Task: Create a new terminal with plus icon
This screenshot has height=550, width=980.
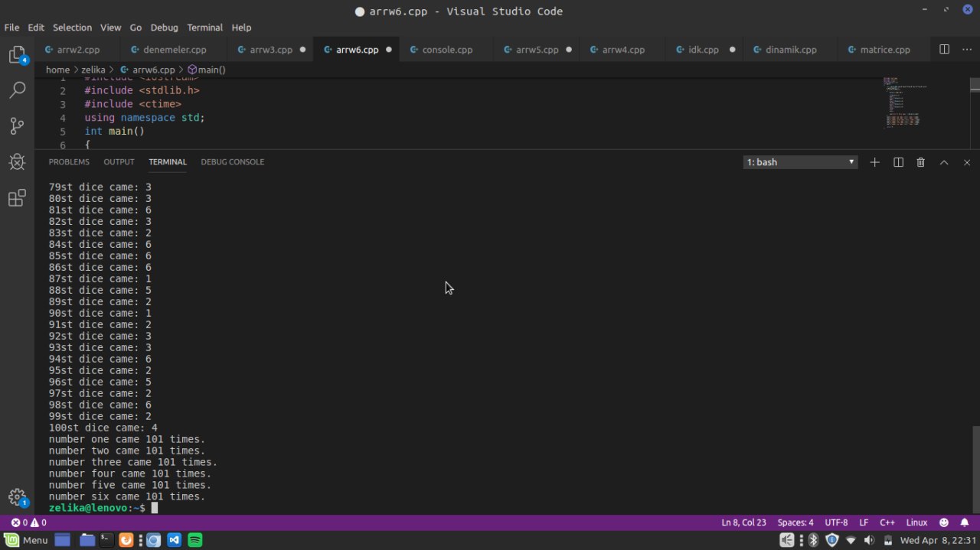Action: tap(874, 162)
